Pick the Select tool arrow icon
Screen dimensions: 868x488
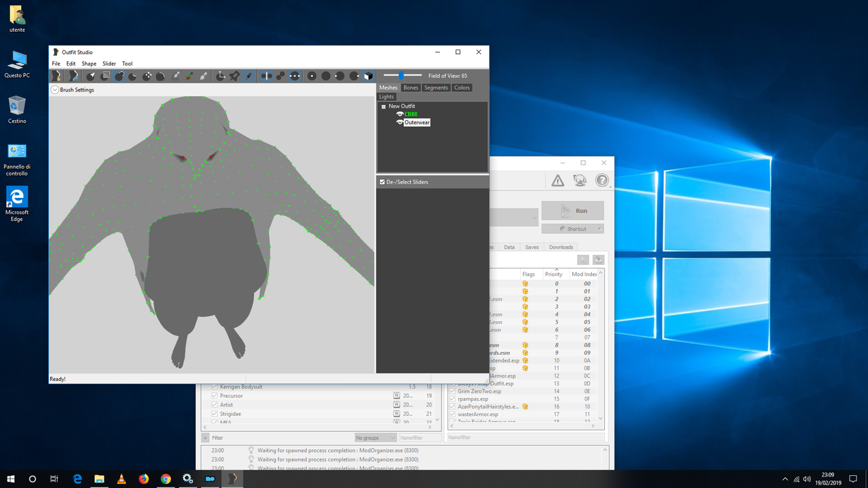[x=91, y=76]
